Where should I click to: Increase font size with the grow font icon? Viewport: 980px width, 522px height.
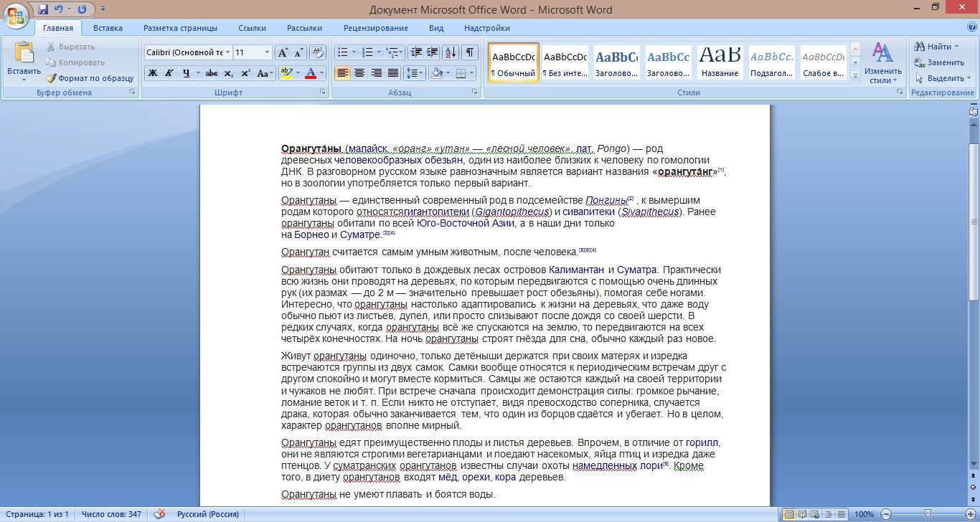coord(283,52)
